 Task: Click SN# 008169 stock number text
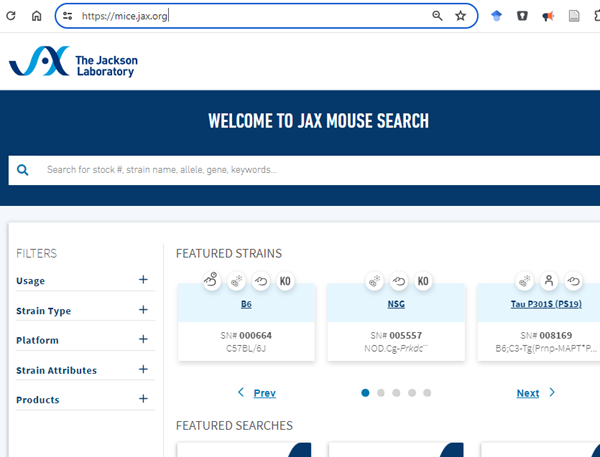pos(546,335)
